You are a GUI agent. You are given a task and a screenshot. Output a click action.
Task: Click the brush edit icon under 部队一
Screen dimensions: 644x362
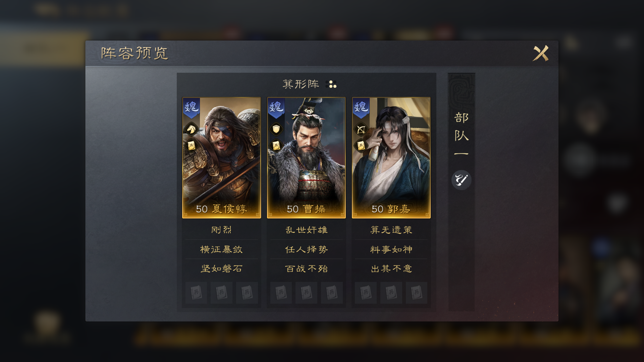[461, 180]
